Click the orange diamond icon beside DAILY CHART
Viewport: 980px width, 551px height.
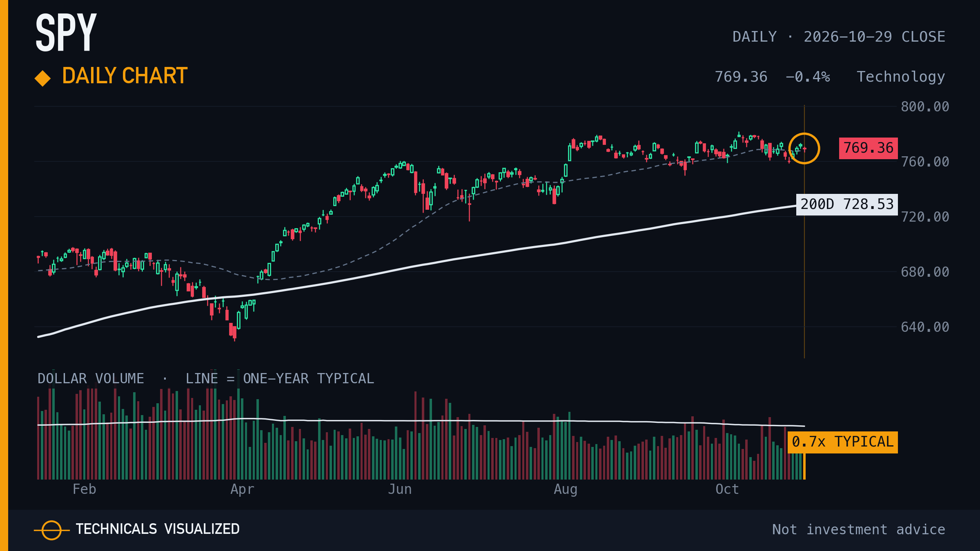coord(43,78)
